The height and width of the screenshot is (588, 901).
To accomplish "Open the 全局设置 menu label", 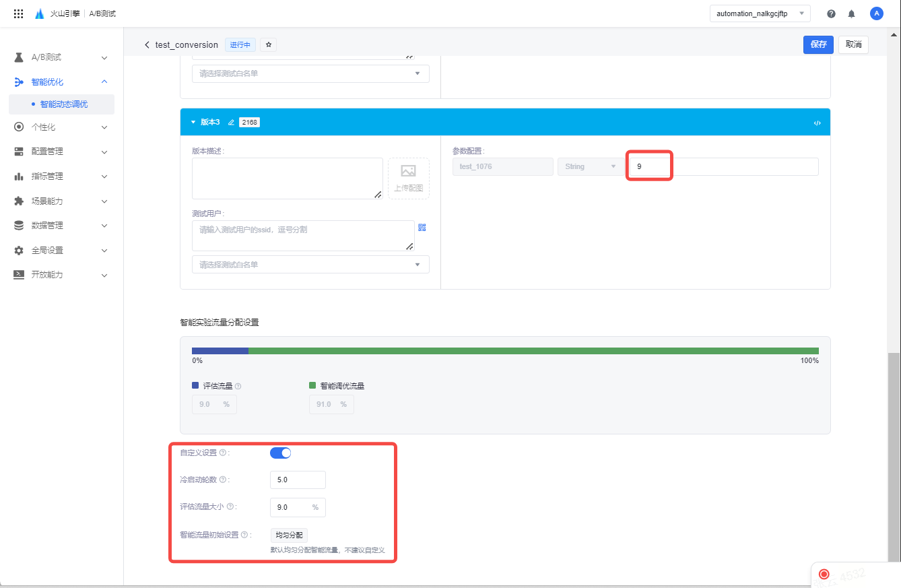I will (47, 251).
